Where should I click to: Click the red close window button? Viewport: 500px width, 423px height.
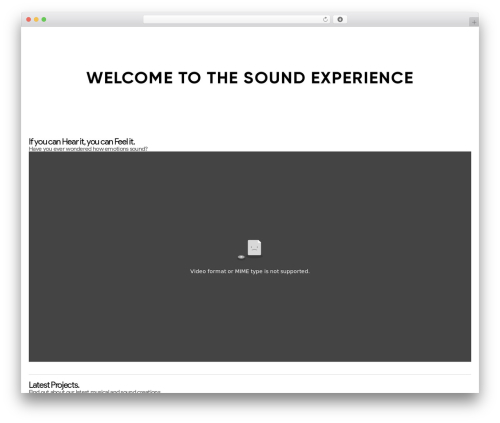29,20
